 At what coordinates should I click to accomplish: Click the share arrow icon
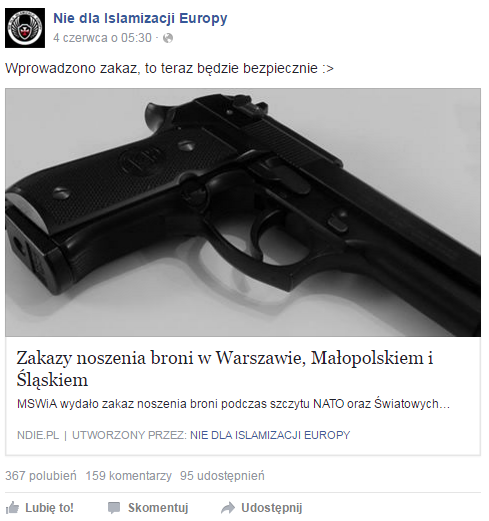(228, 508)
